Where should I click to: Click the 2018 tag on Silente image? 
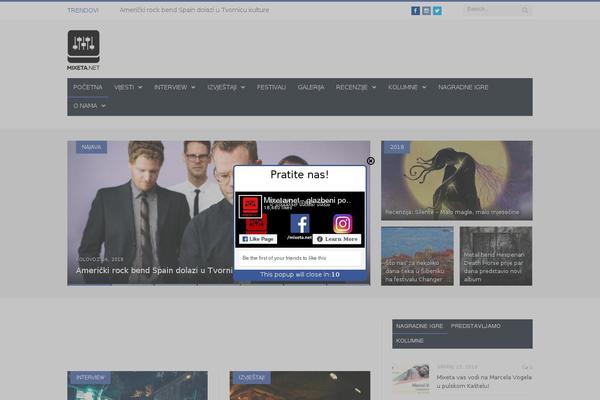click(397, 147)
